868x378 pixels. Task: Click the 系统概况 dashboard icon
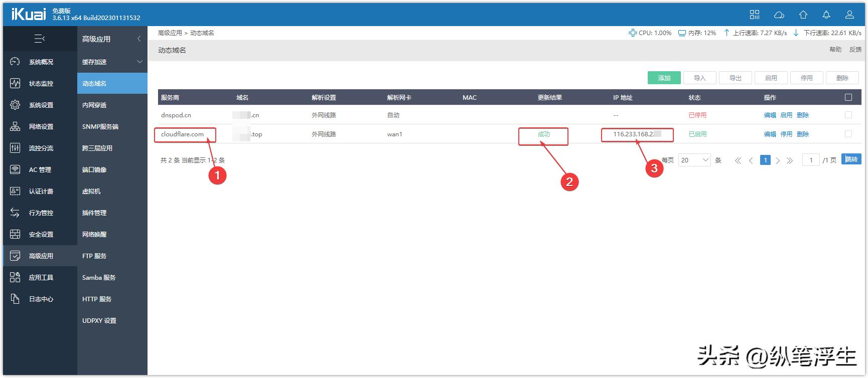(x=15, y=62)
